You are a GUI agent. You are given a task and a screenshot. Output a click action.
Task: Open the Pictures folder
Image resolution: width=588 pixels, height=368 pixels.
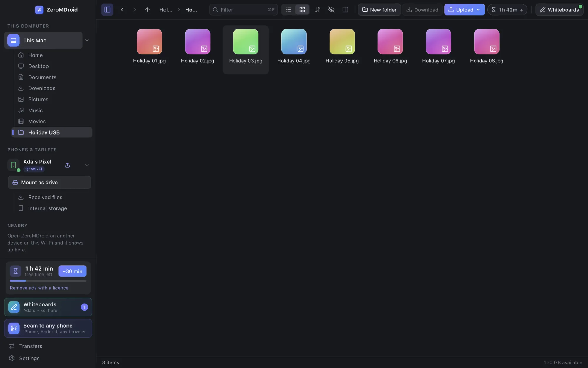[52, 99]
